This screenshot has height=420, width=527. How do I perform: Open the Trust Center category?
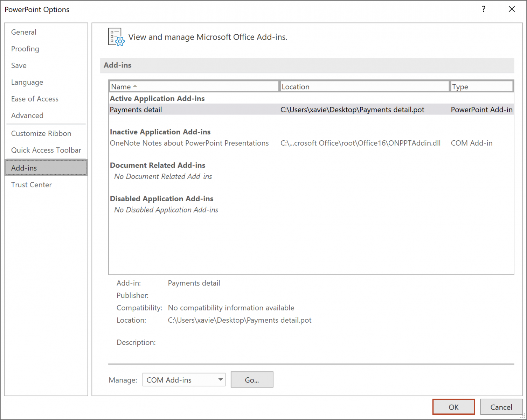[x=32, y=185]
